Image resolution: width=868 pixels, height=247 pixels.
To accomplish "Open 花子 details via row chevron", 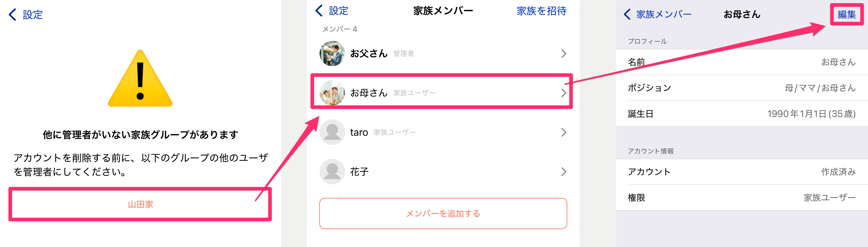I will coord(563,172).
